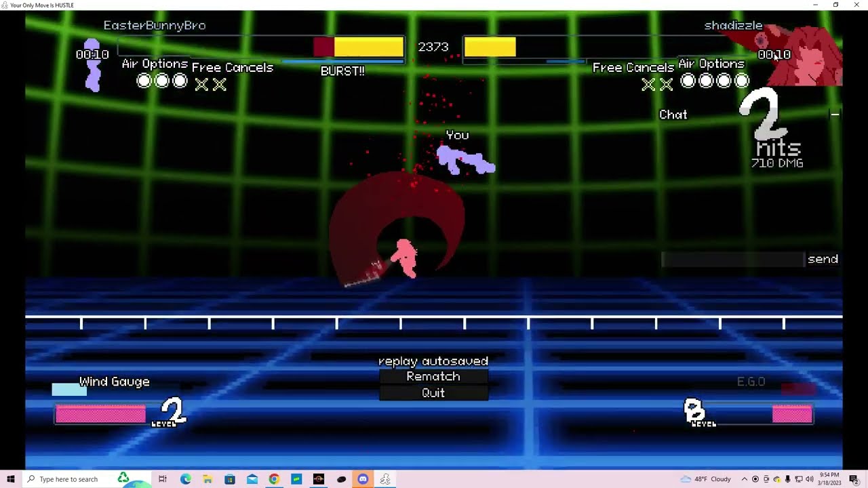Open the Windows Start menu
Screen dimensions: 868x488
pyautogui.click(x=10, y=479)
